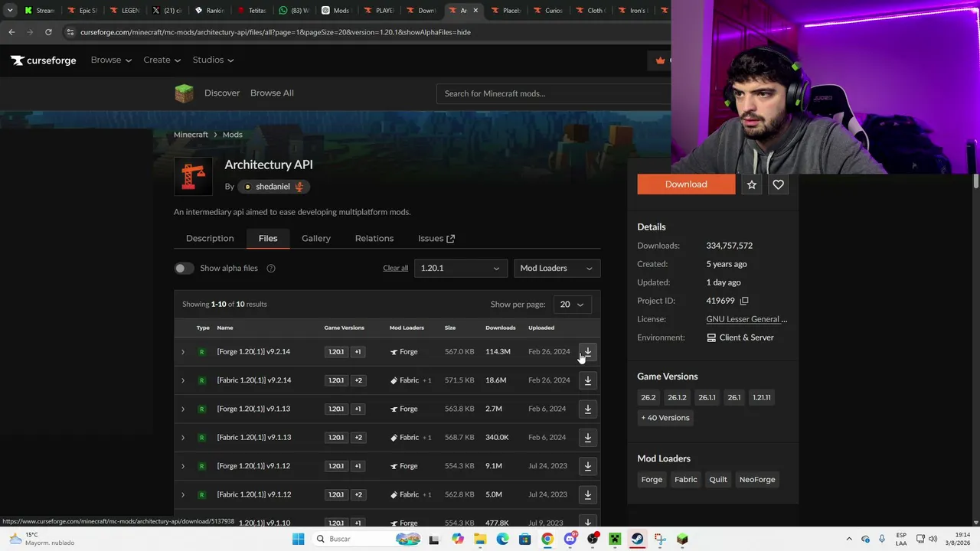Open Discord from the taskbar
Image resolution: width=980 pixels, height=551 pixels.
(x=570, y=539)
